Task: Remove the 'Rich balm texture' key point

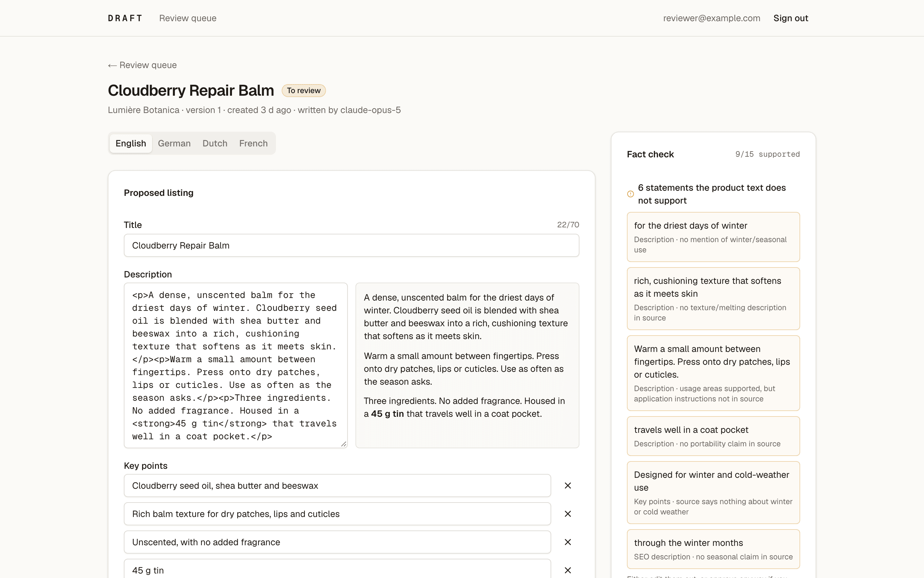Action: click(568, 514)
